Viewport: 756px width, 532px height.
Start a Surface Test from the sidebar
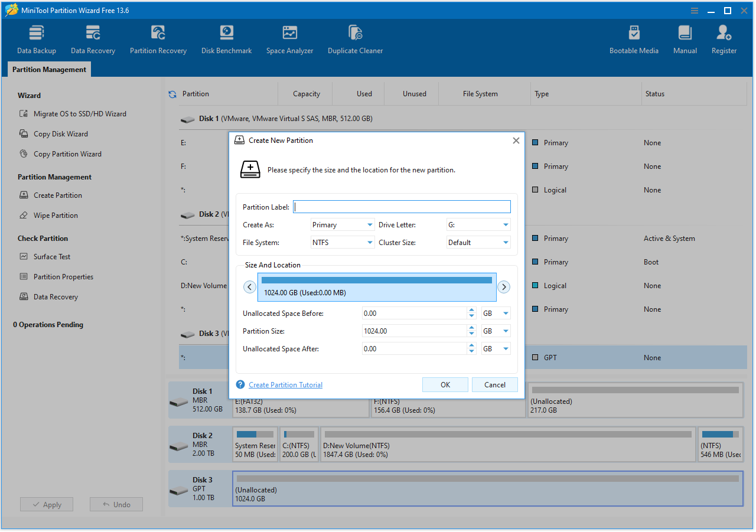[x=52, y=256]
